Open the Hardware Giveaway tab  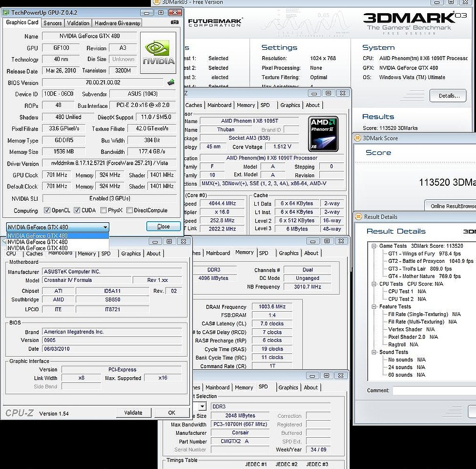117,23
